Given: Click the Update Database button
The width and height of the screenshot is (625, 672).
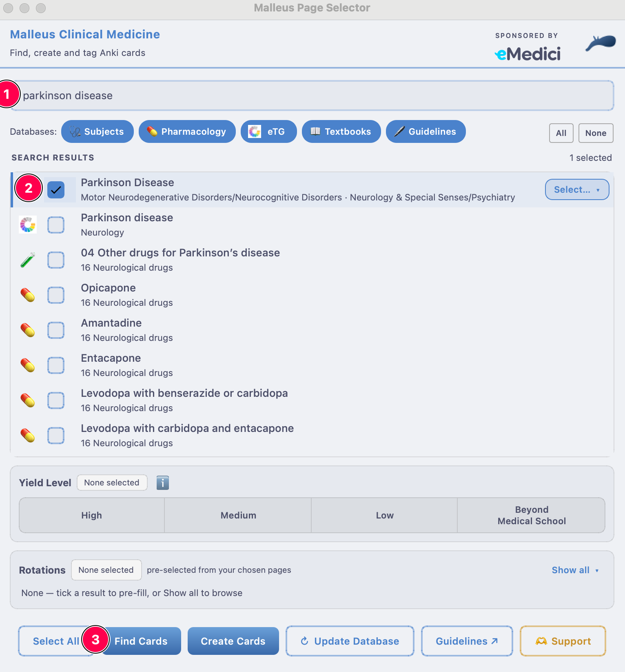Looking at the screenshot, I should tap(350, 641).
